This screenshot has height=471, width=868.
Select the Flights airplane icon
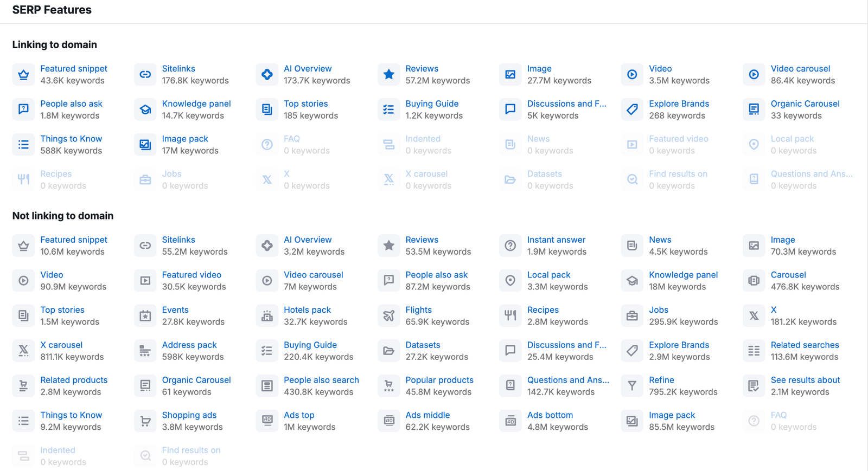click(x=388, y=316)
